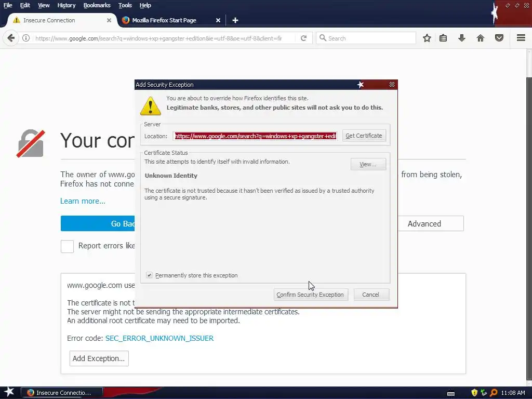Image resolution: width=532 pixels, height=399 pixels.
Task: Go to Firefox home page icon
Action: tap(481, 38)
